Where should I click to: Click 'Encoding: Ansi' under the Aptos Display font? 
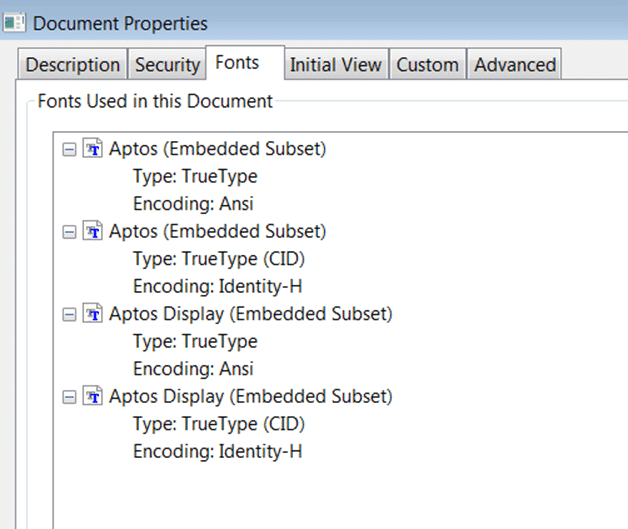pos(193,369)
